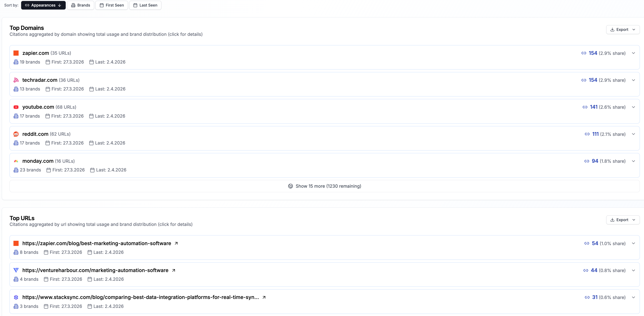Click the brands building icon in techradar.com row
The image size is (644, 316).
16,89
